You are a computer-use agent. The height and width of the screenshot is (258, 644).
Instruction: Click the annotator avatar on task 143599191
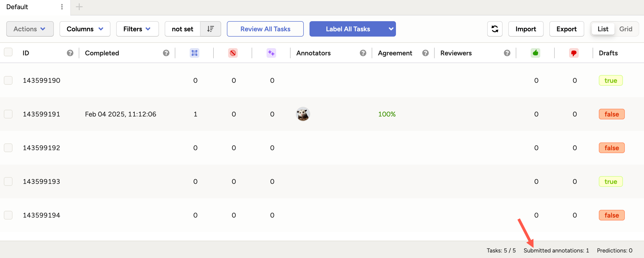(x=303, y=114)
